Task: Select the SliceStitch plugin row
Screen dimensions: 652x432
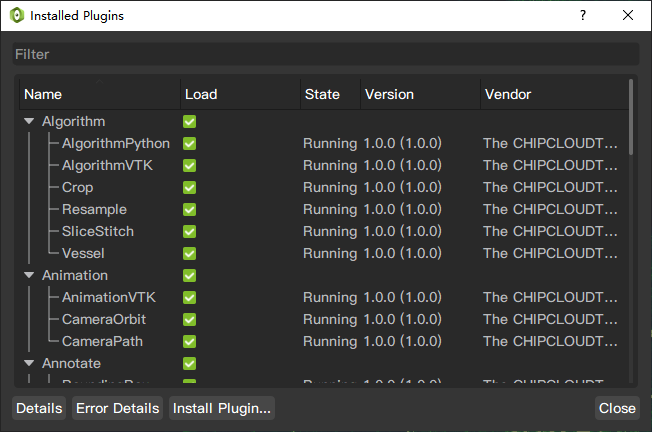Action: coord(324,231)
